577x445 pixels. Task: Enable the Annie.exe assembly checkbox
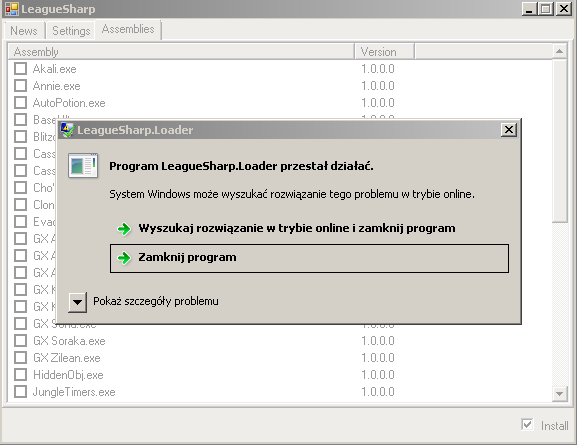tap(21, 86)
